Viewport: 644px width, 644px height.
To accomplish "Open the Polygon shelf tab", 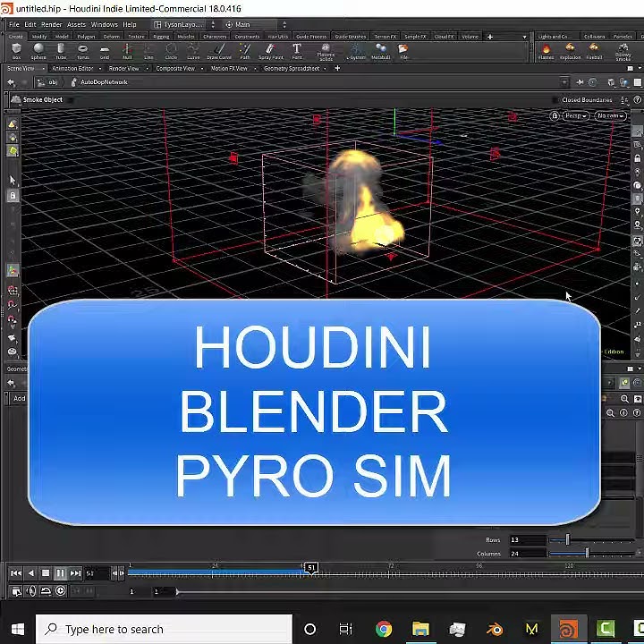I will click(x=86, y=37).
